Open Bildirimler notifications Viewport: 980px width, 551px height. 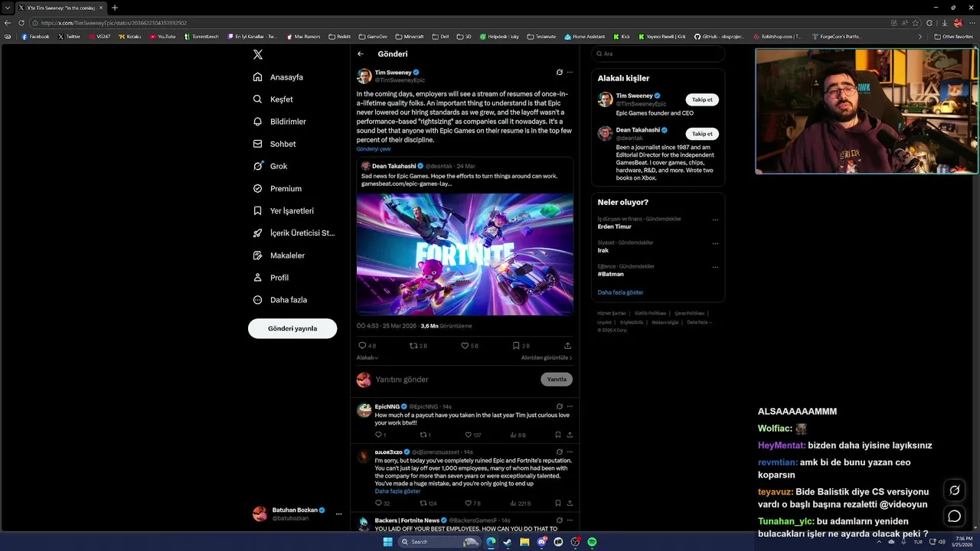[279, 122]
